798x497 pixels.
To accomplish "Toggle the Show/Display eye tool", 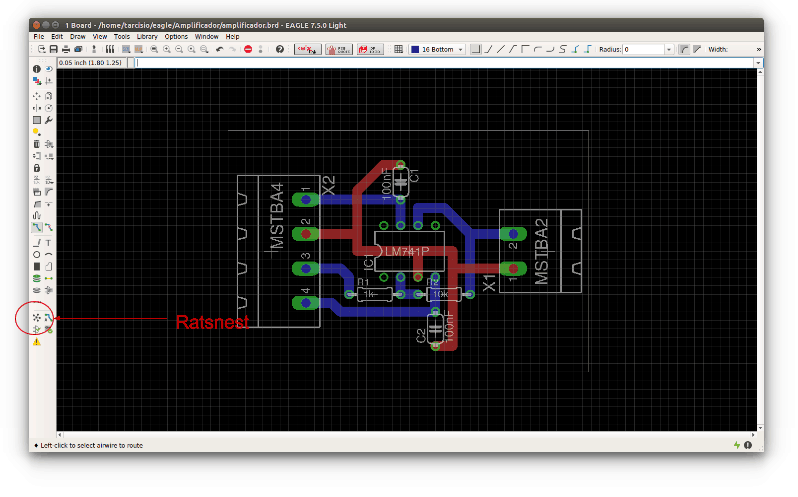I will tap(48, 69).
